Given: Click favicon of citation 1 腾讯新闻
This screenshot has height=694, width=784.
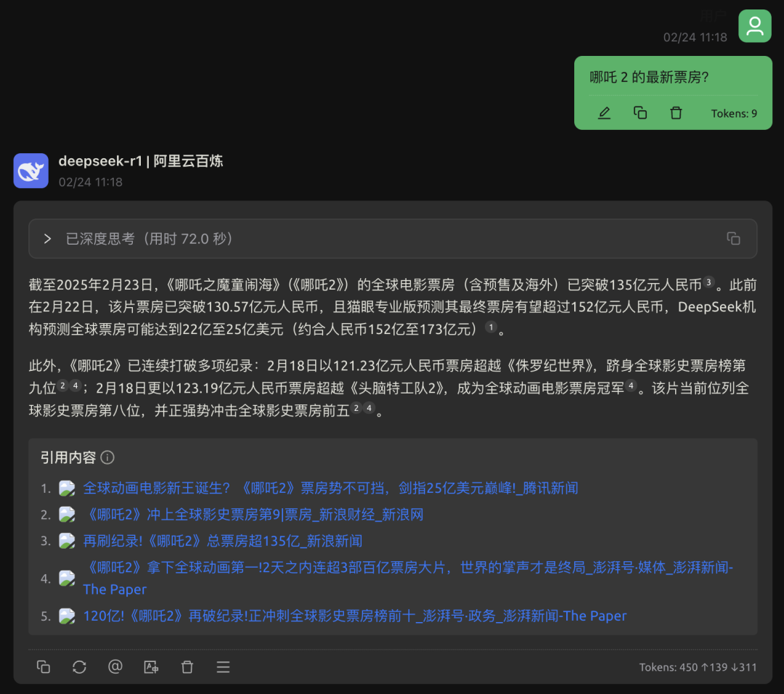Looking at the screenshot, I should [x=67, y=488].
